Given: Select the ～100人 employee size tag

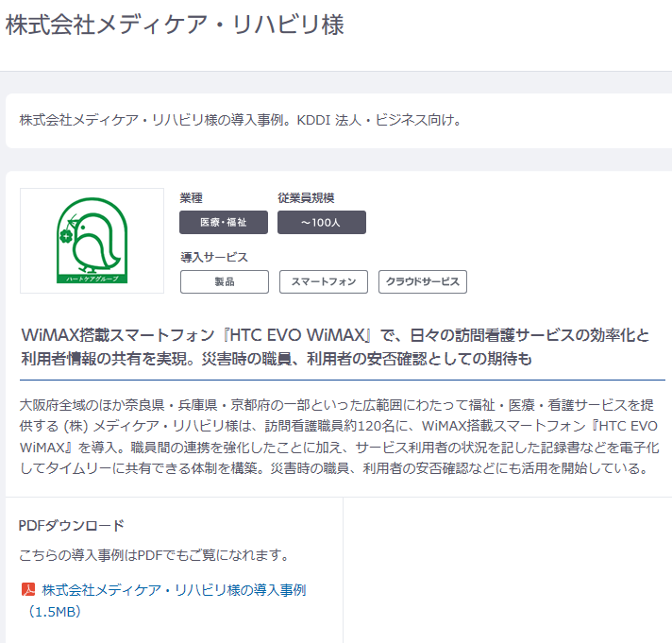Looking at the screenshot, I should (x=321, y=222).
